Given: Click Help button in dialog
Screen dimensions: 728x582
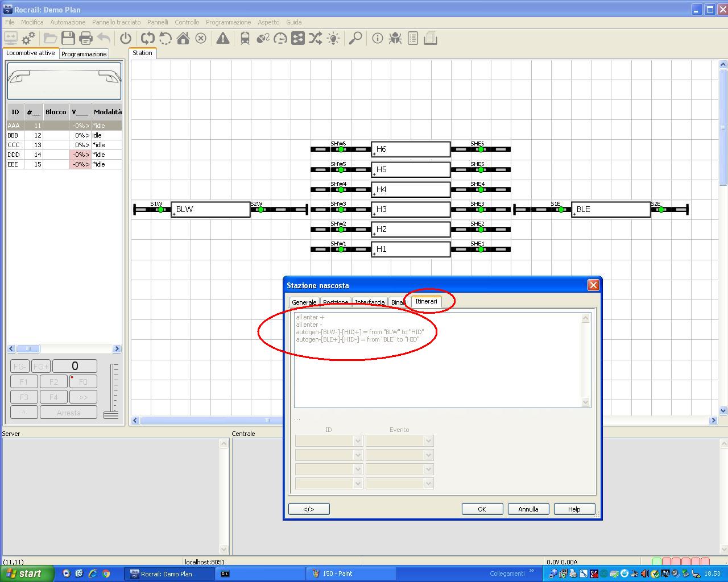Looking at the screenshot, I should tap(574, 509).
